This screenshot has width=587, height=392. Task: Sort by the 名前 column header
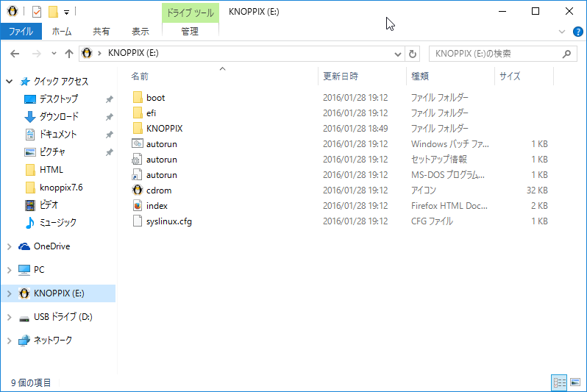click(140, 76)
